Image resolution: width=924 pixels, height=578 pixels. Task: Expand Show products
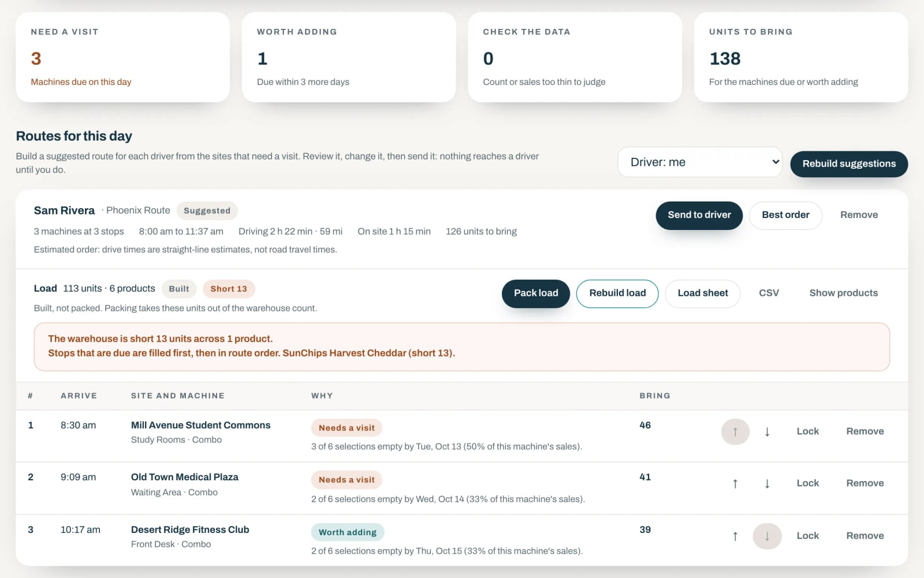(843, 293)
